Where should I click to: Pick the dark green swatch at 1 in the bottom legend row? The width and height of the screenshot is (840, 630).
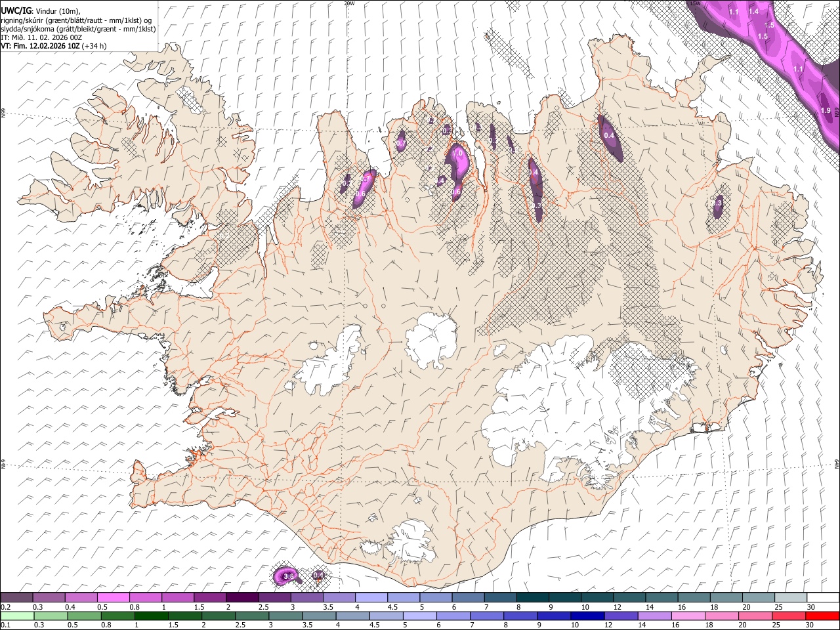[151, 616]
